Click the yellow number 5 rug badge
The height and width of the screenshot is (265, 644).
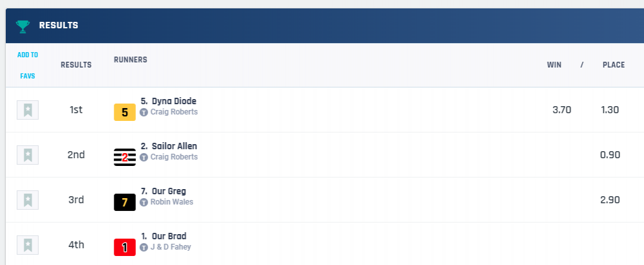tap(125, 113)
